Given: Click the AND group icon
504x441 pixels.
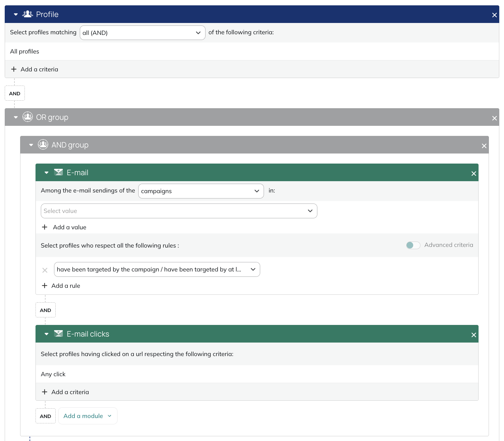Looking at the screenshot, I should point(43,144).
